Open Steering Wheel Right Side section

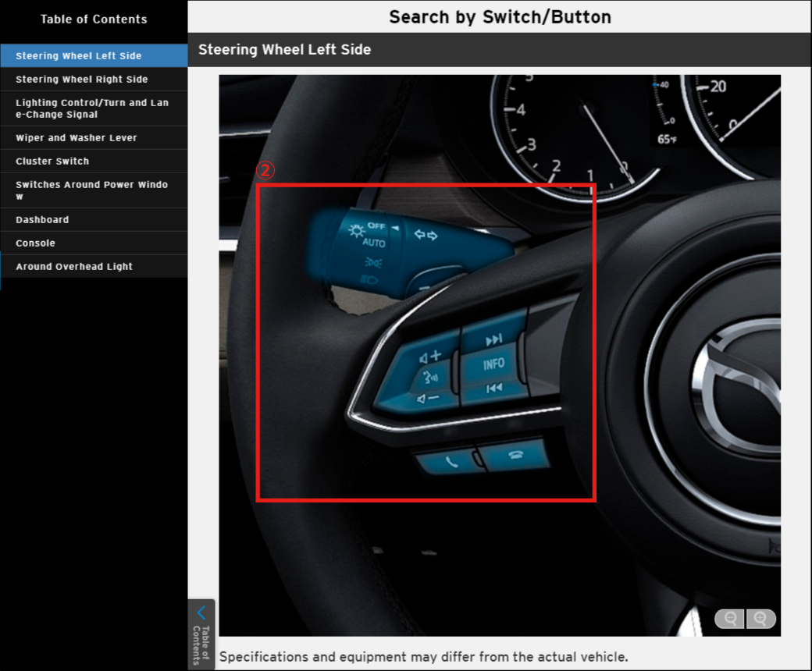(94, 80)
